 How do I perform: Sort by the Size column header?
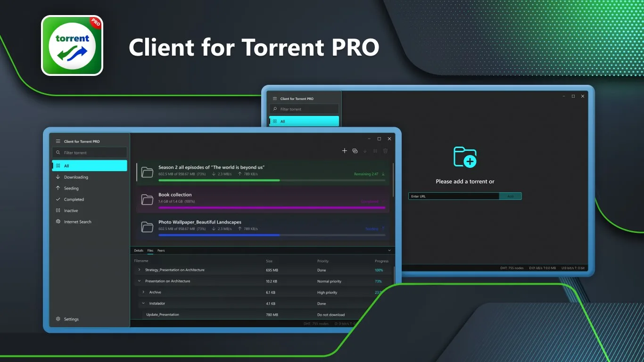(x=269, y=261)
